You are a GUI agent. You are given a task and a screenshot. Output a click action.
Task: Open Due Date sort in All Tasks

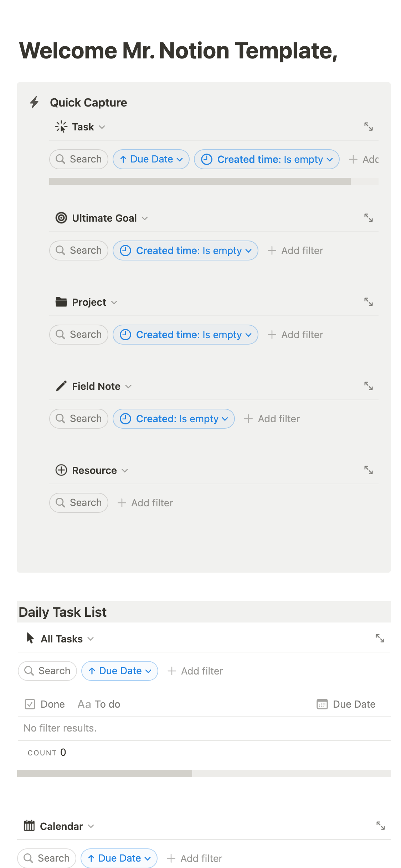tap(120, 671)
